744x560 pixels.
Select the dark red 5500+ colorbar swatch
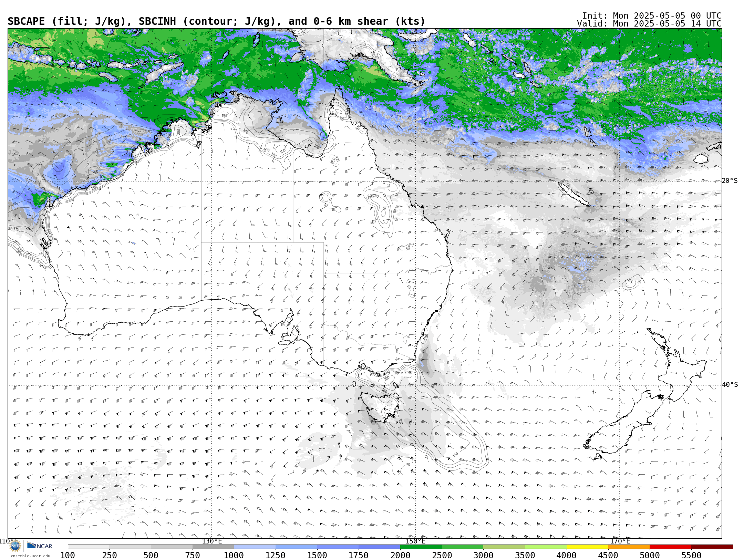712,547
